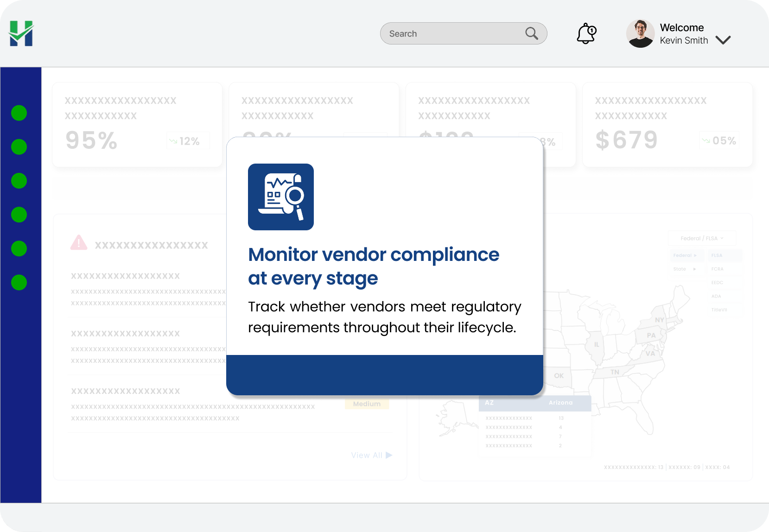The width and height of the screenshot is (769, 532).
Task: Select the bottommost green sidebar dot
Action: (19, 282)
